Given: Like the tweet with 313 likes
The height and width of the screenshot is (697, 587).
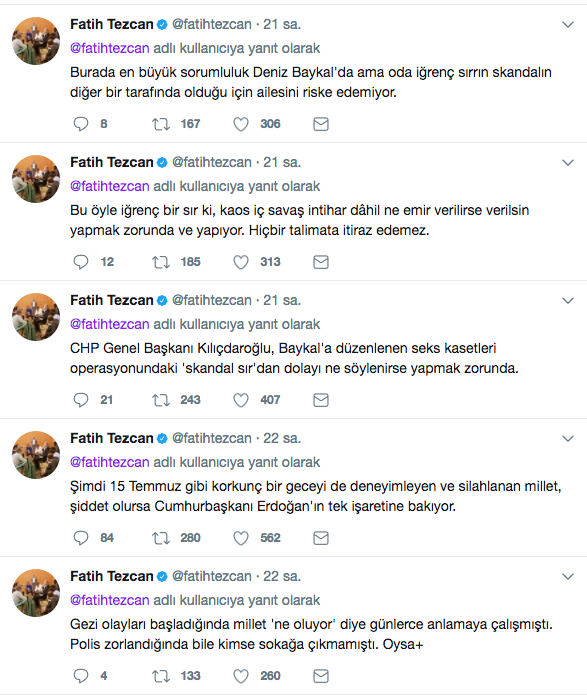Looking at the screenshot, I should pyautogui.click(x=241, y=262).
